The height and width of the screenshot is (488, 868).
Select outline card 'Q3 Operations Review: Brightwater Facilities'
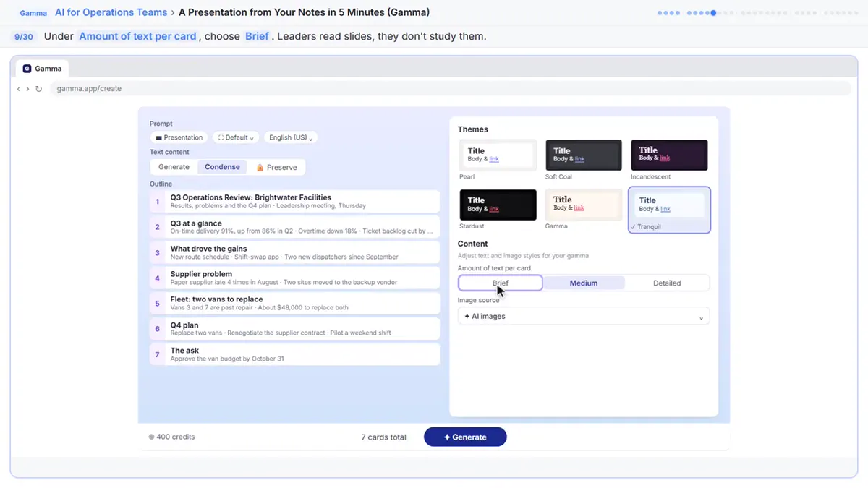coord(294,201)
